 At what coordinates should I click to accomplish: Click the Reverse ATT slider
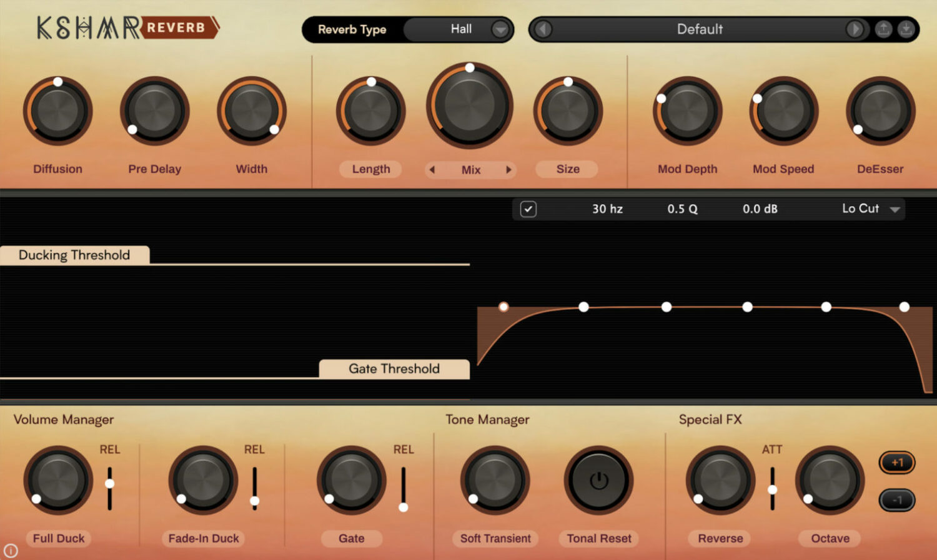coord(773,488)
